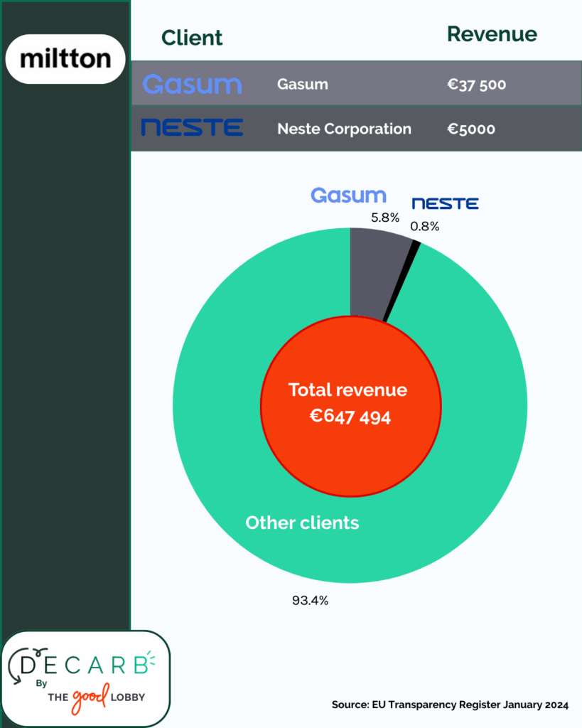Image resolution: width=582 pixels, height=728 pixels.
Task: Select the thin black Neste pie slice
Action: (x=402, y=281)
